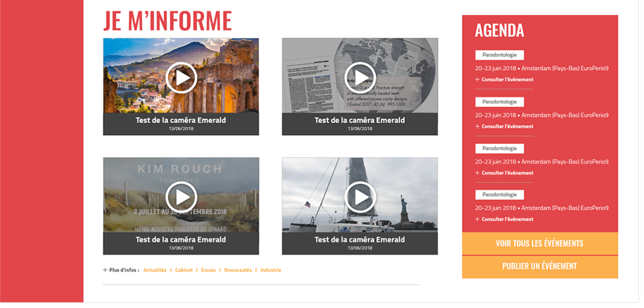Expand the third Consulter l'événement plus icon

(x=477, y=173)
